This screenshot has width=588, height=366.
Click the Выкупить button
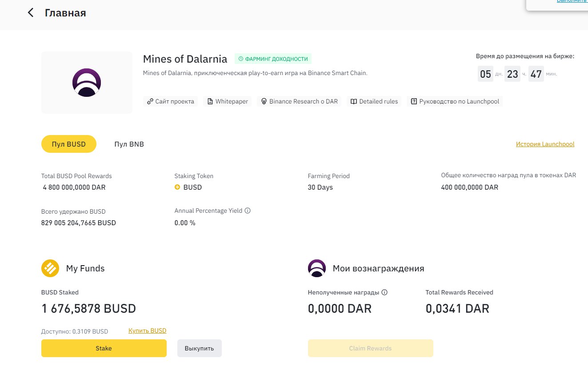pyautogui.click(x=200, y=348)
